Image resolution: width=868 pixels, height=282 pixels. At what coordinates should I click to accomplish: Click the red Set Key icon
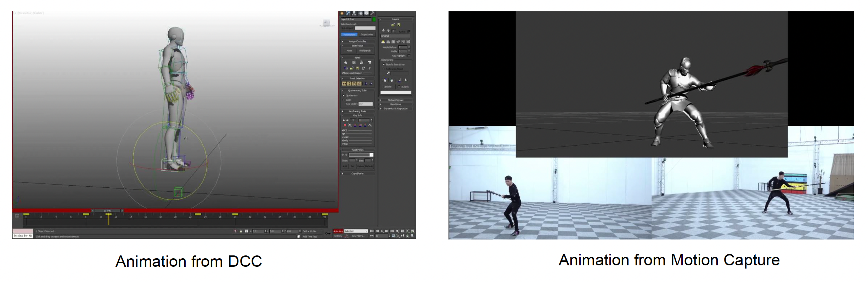(x=345, y=125)
